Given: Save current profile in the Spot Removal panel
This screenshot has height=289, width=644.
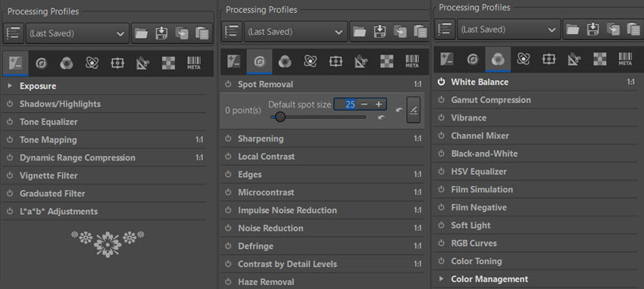Looking at the screenshot, I should pyautogui.click(x=380, y=32).
